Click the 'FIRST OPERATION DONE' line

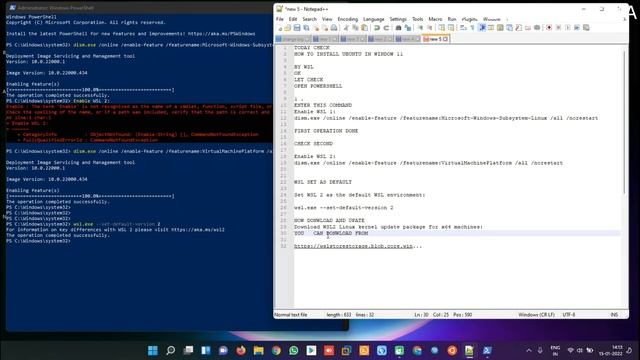(x=326, y=131)
